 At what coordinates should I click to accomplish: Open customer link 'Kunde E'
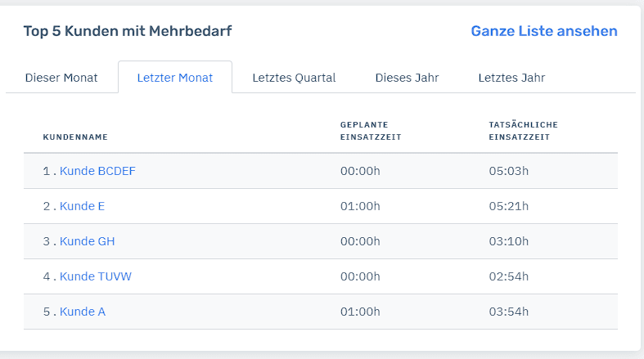coord(82,206)
